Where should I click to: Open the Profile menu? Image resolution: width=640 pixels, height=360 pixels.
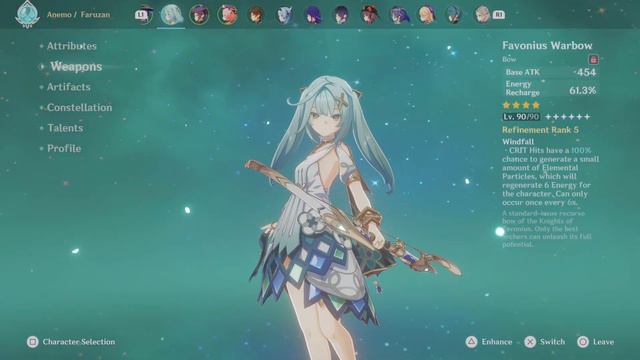point(64,148)
